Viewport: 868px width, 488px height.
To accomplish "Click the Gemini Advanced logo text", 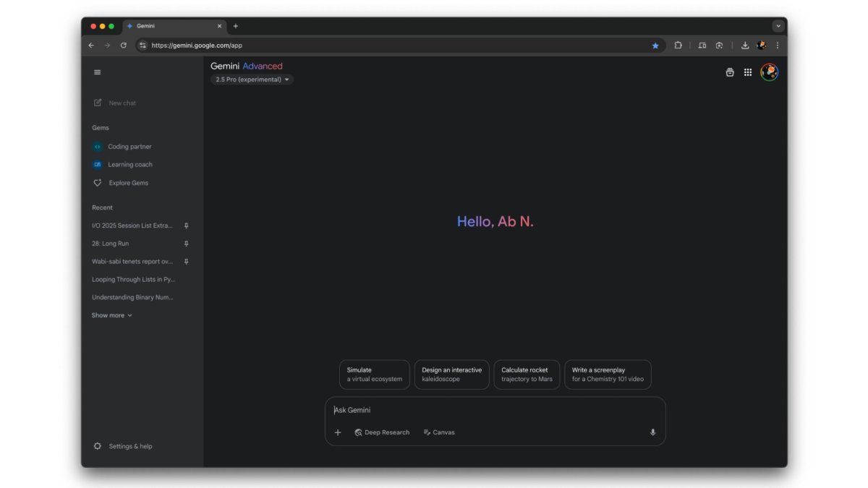I will pyautogui.click(x=247, y=66).
